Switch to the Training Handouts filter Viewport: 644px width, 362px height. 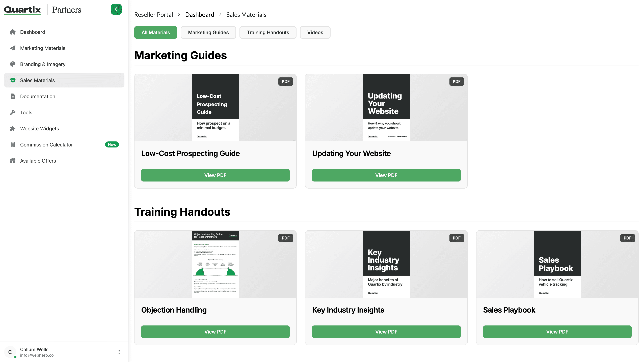tap(268, 33)
